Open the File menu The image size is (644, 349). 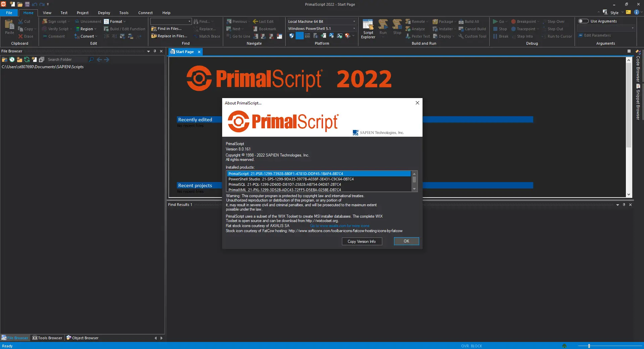coord(9,13)
